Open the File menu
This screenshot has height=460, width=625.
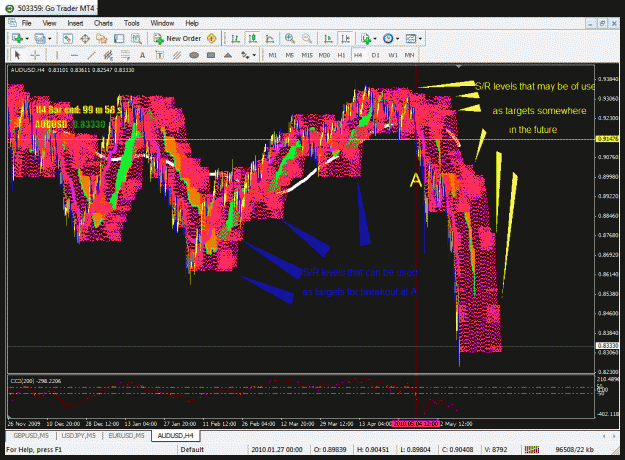26,23
